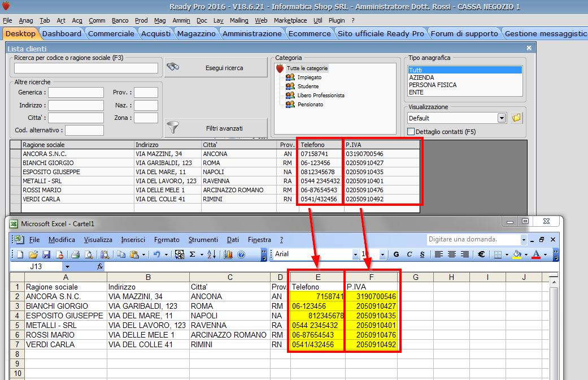This screenshot has width=588, height=380.
Task: Click the Permission document icon in Excel toolbar
Action: click(59, 254)
